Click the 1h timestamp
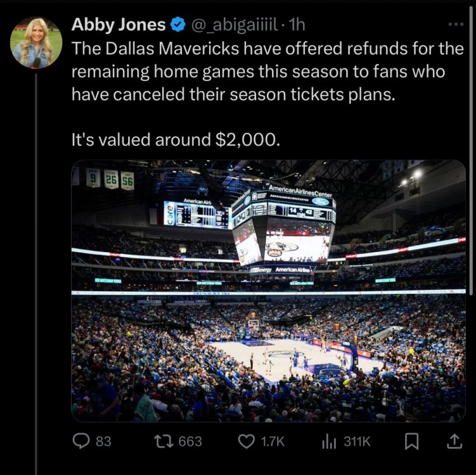Image resolution: width=476 pixels, height=475 pixels. (297, 25)
